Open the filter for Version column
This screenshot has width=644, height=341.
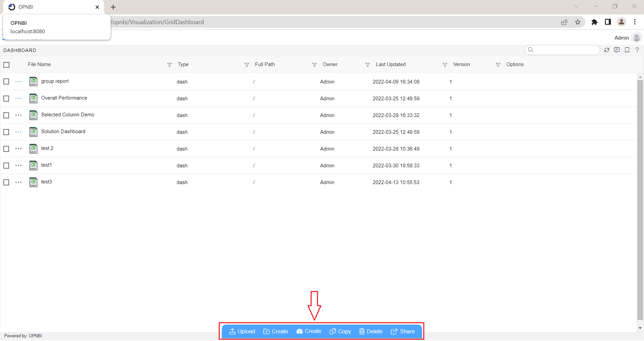point(498,65)
